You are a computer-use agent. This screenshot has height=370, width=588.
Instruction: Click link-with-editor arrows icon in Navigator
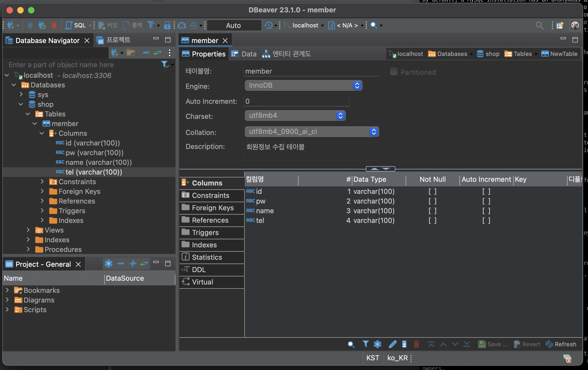(157, 53)
